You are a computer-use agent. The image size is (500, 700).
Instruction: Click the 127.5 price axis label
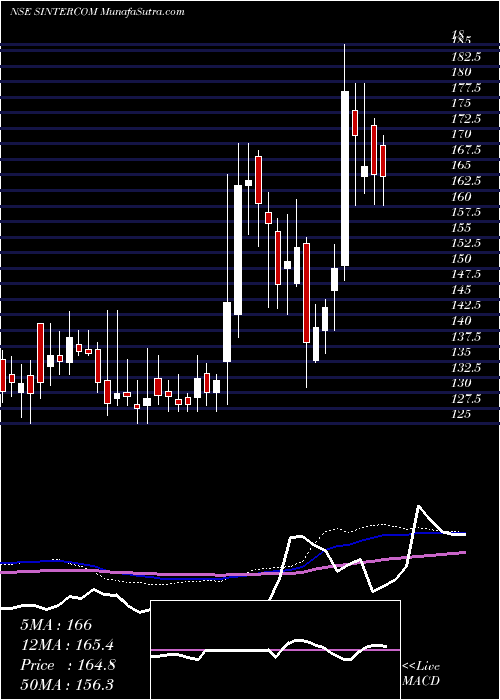pos(467,399)
